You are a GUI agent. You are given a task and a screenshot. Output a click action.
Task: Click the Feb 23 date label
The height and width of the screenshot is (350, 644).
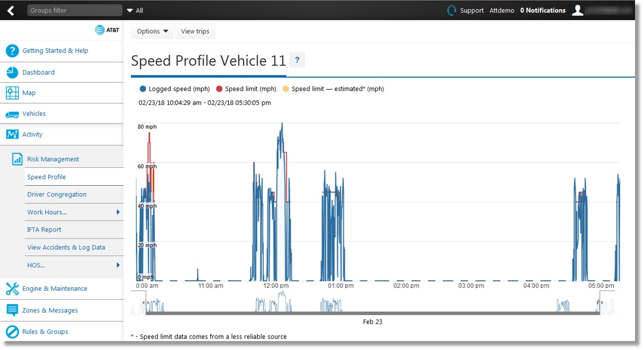(373, 322)
